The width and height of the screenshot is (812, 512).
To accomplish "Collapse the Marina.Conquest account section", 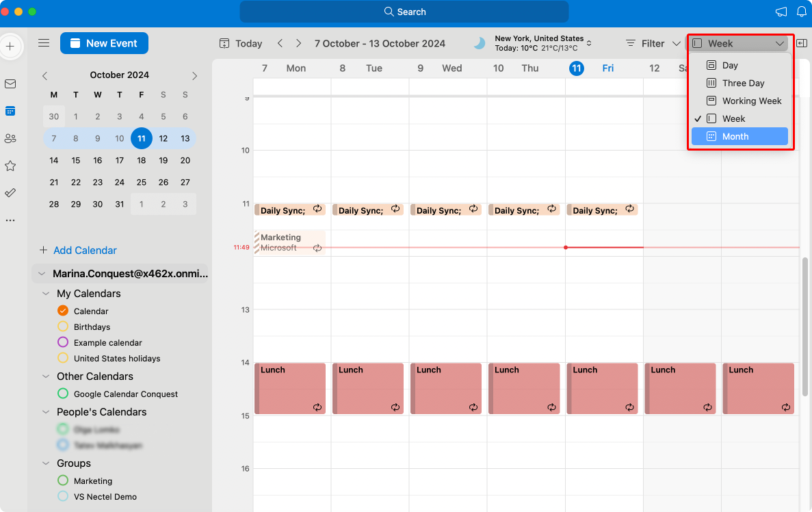I will 42,274.
